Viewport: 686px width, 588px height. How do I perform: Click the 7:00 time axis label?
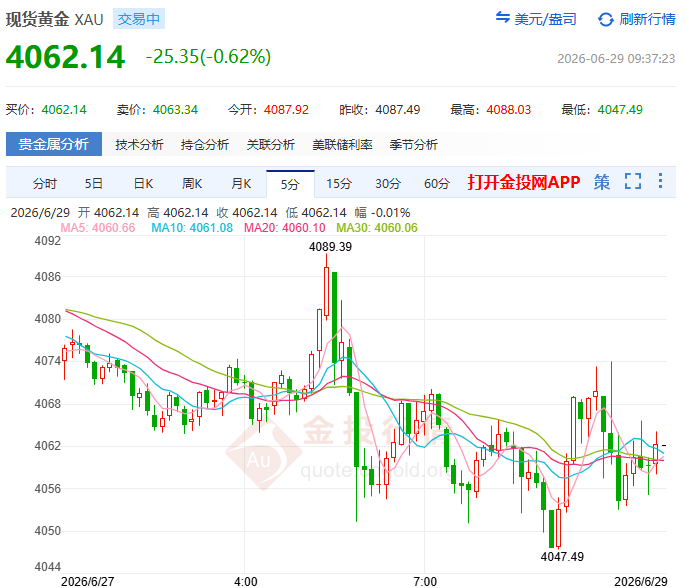[425, 581]
